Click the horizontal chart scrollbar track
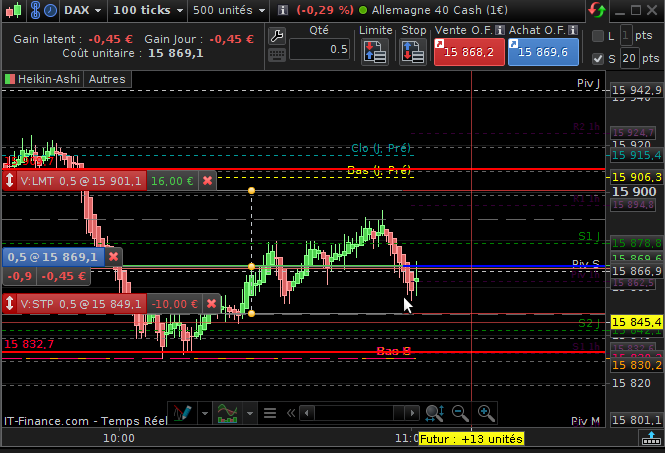665x453 pixels. pyautogui.click(x=359, y=413)
